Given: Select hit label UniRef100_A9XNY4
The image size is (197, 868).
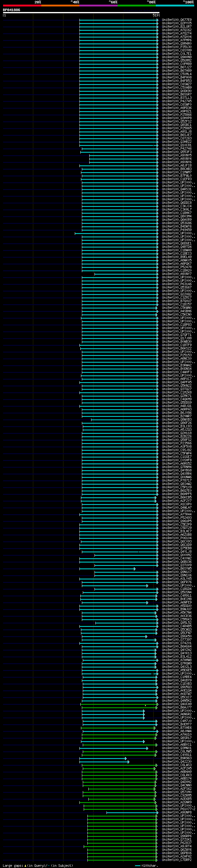Looking at the screenshot, I should coord(177,159).
